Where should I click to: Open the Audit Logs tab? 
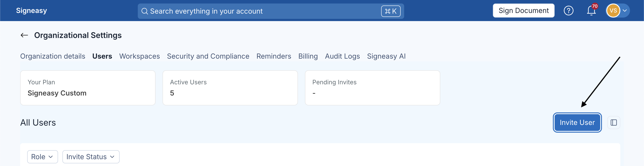pos(342,56)
